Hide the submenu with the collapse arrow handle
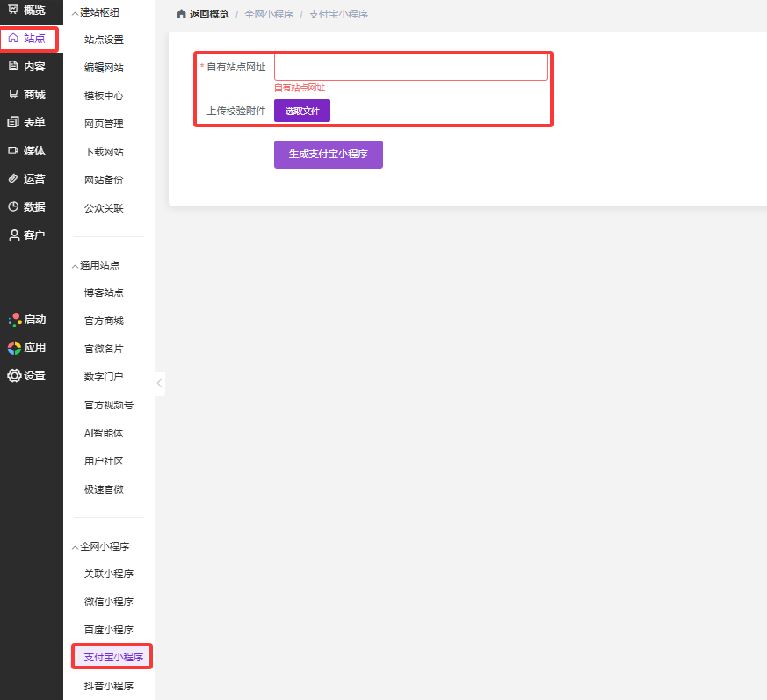This screenshot has width=767, height=700. click(159, 383)
